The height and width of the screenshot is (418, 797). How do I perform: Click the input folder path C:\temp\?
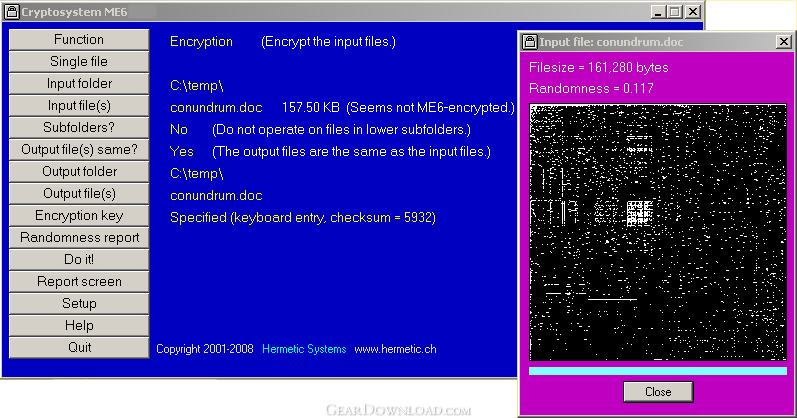tap(197, 85)
